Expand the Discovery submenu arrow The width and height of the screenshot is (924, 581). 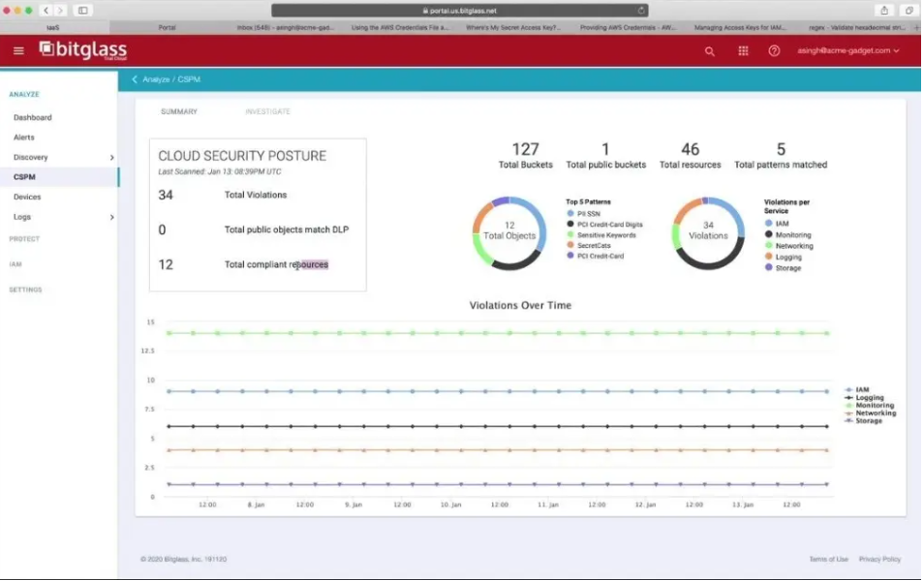(x=112, y=157)
